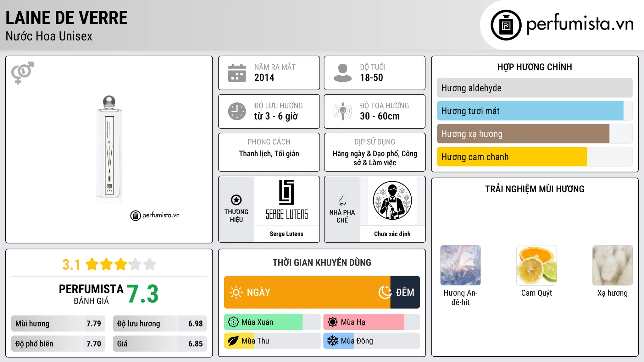Click the Giá 6.85 score row
Viewport: 644px width, 362px height.
[160, 344]
